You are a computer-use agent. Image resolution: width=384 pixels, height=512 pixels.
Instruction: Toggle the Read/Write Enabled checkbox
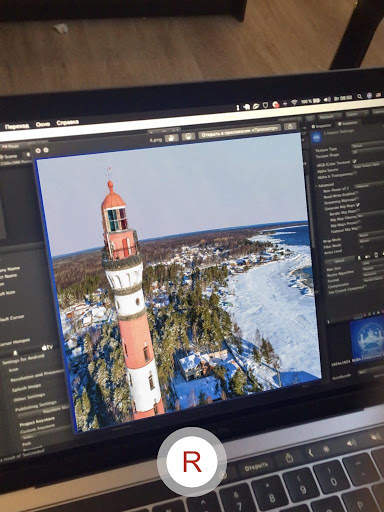pos(356,193)
